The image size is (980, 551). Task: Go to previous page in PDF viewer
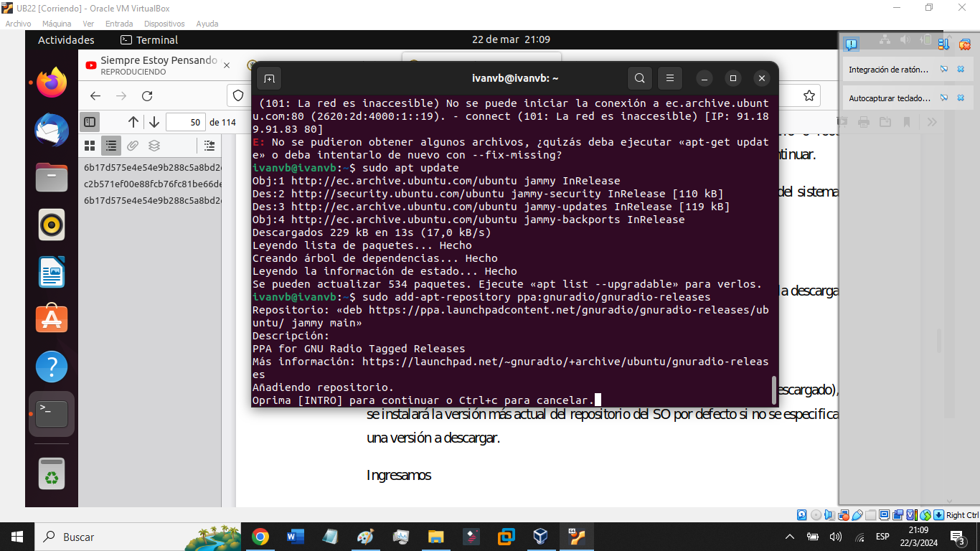click(x=133, y=123)
